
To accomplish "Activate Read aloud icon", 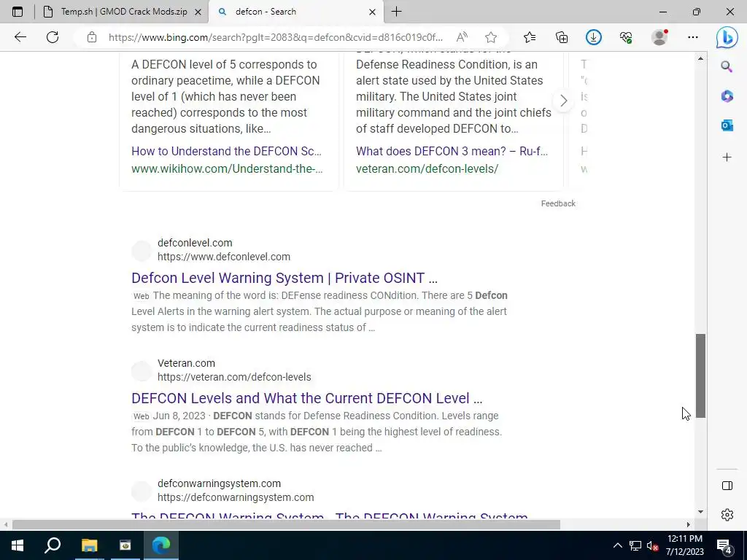I will coord(462,37).
